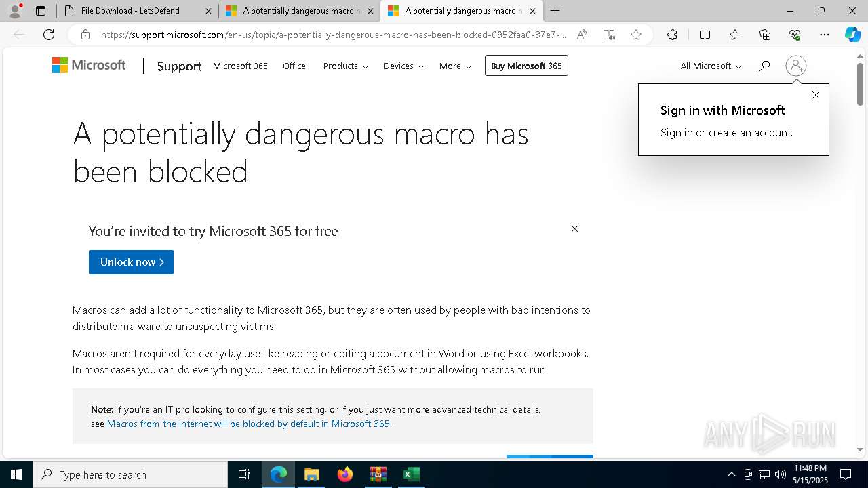Open Windows Start menu
The width and height of the screenshot is (868, 488).
coord(16,474)
